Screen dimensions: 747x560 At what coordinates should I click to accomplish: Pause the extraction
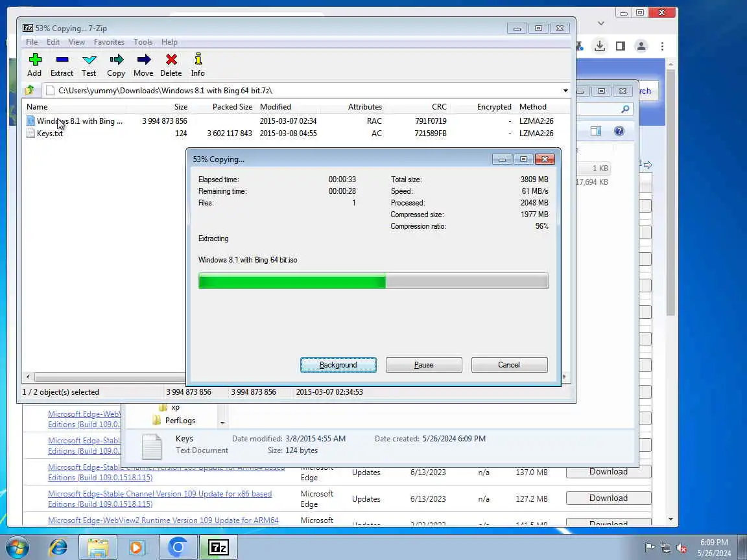coord(423,365)
